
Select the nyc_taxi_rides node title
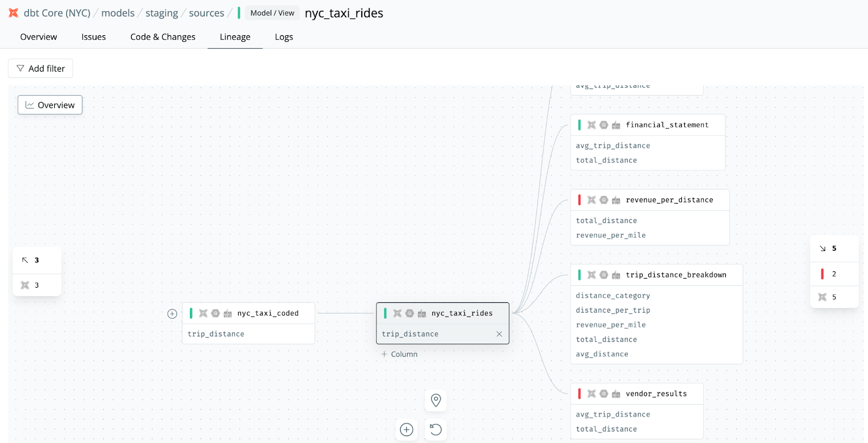(462, 313)
